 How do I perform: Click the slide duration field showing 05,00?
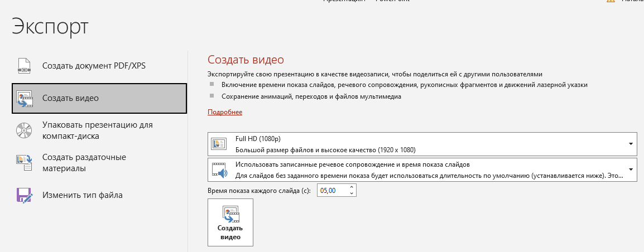[x=331, y=191]
